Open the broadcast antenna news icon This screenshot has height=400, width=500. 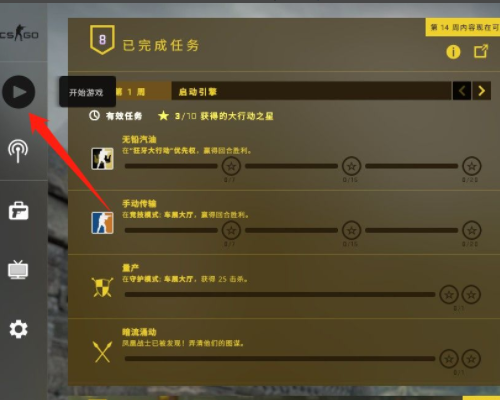pyautogui.click(x=18, y=151)
